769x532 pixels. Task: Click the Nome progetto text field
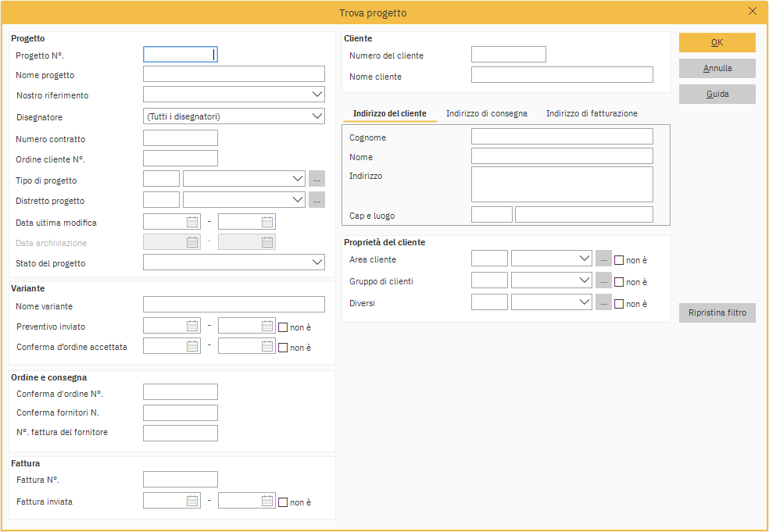(x=234, y=74)
